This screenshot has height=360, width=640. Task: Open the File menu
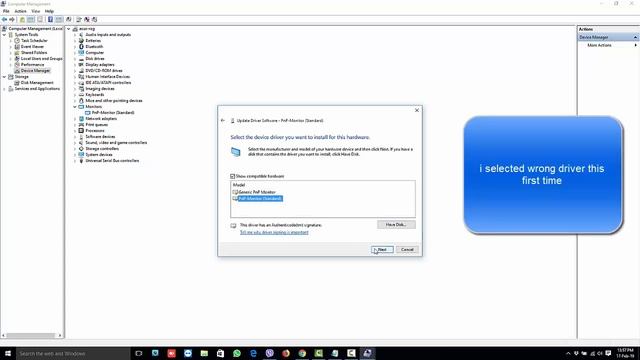pos(6,11)
